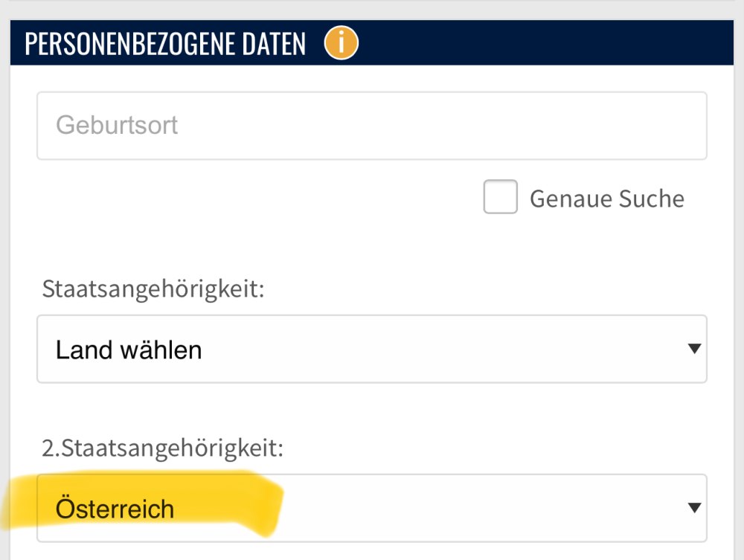
Task: Click the arrow on Österreich dropdown
Action: pyautogui.click(x=694, y=508)
